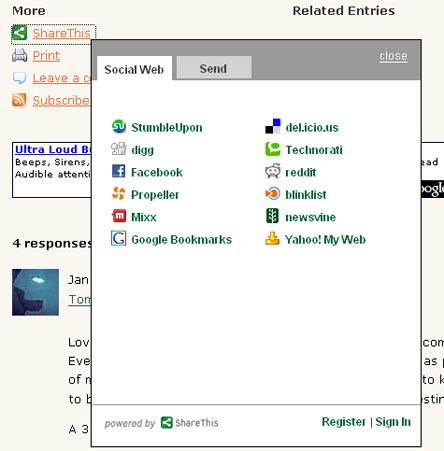Open the newsvine text link
This screenshot has width=444, height=451.
point(310,217)
